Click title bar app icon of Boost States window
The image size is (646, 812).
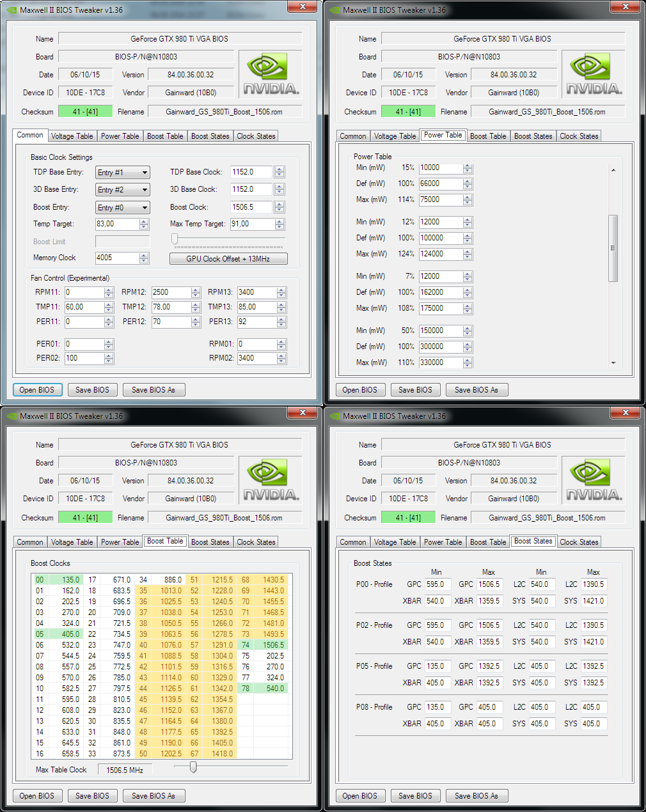click(x=334, y=416)
